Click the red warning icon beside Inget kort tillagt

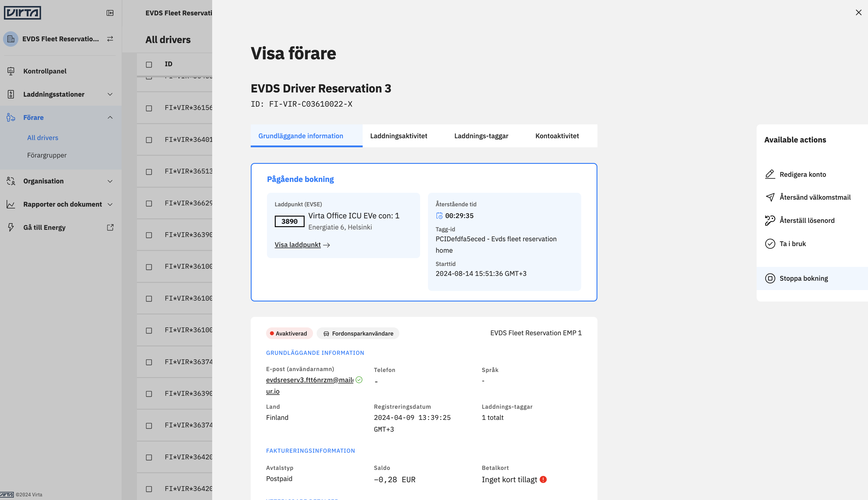point(543,480)
